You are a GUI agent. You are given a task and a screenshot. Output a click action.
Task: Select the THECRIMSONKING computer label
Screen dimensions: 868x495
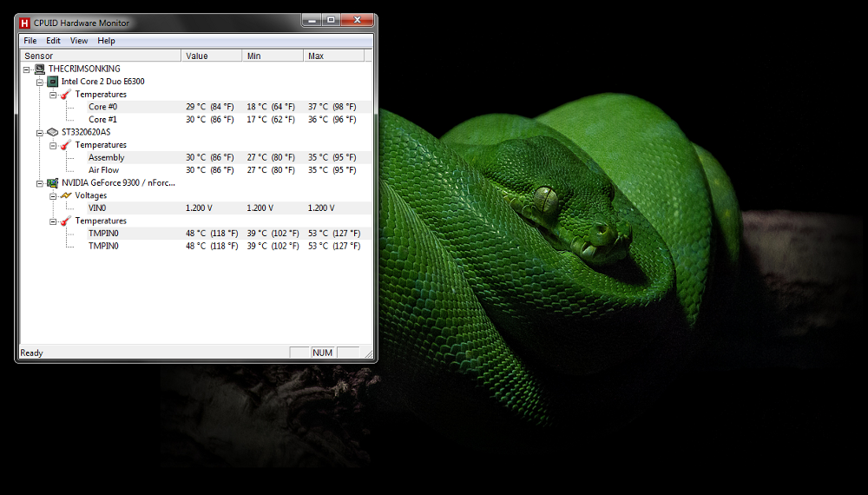coord(84,69)
